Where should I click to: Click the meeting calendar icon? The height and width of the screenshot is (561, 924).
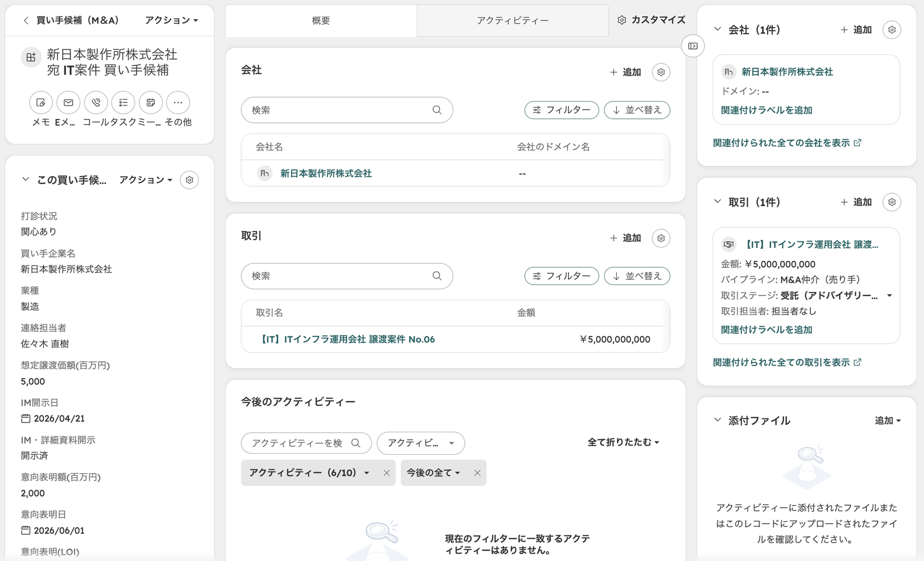coord(151,103)
